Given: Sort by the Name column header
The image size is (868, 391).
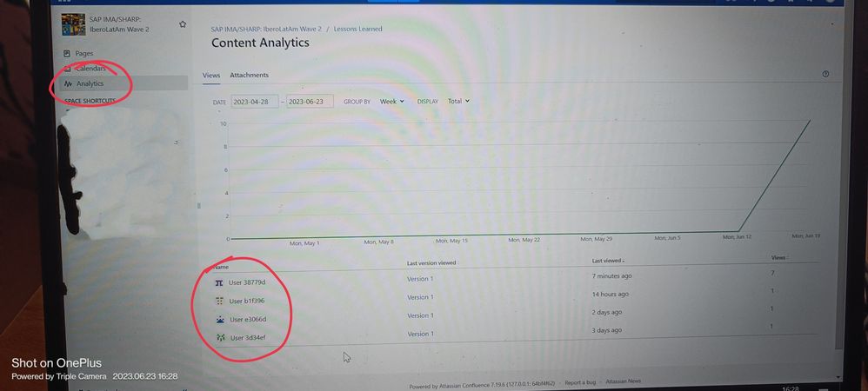Looking at the screenshot, I should coord(221,267).
